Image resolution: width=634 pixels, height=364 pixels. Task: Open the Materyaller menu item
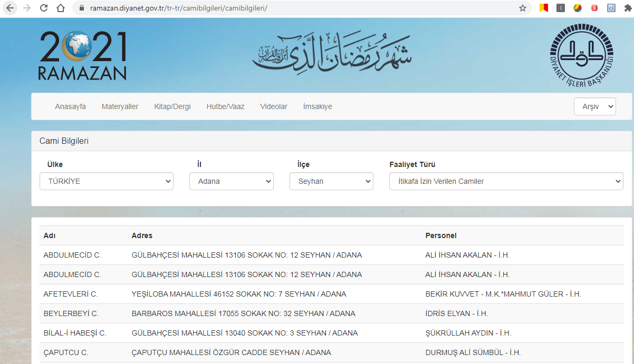[120, 106]
